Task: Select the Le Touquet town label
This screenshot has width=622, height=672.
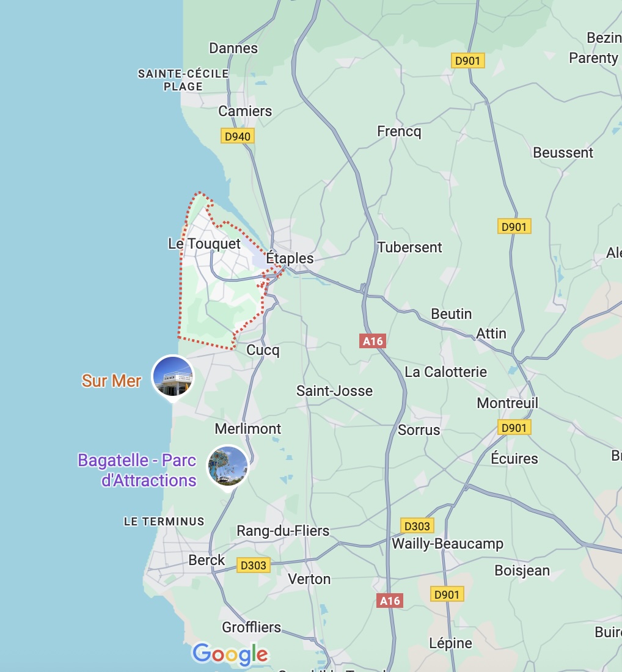Action: point(204,243)
